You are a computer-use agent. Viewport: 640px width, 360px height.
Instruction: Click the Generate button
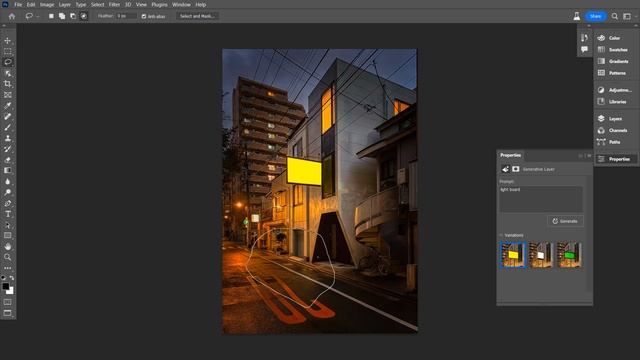[565, 221]
